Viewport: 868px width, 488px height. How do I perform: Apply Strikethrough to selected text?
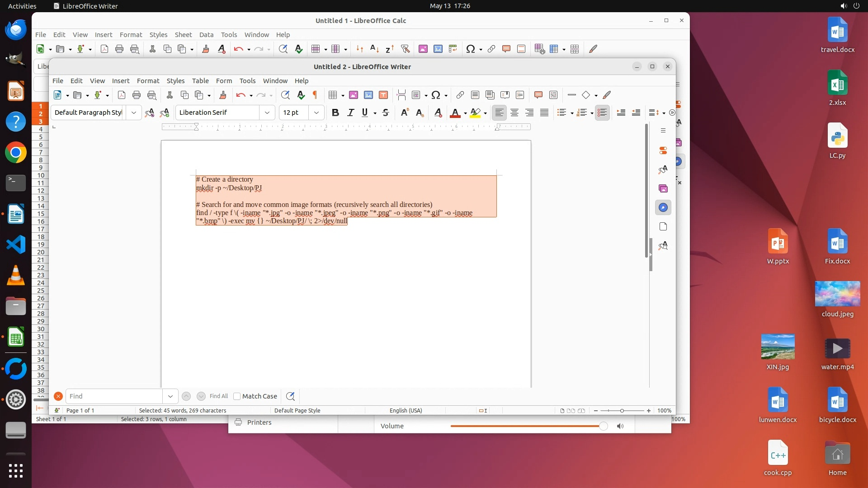click(x=386, y=113)
